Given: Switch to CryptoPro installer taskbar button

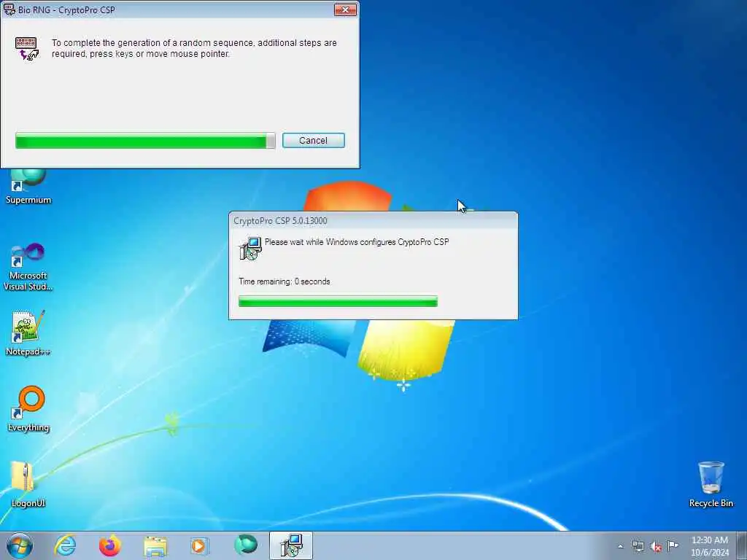Looking at the screenshot, I should [x=290, y=545].
